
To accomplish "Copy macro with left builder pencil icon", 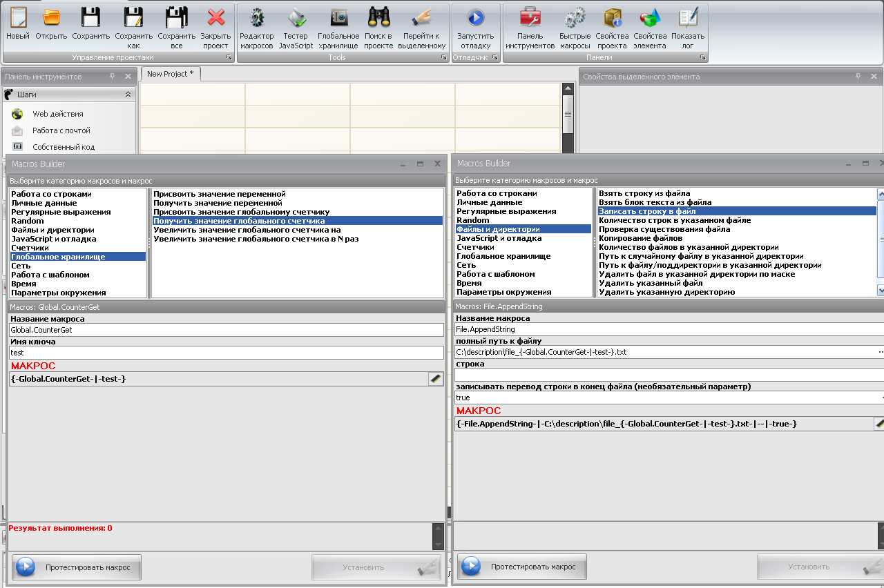I will pos(435,379).
